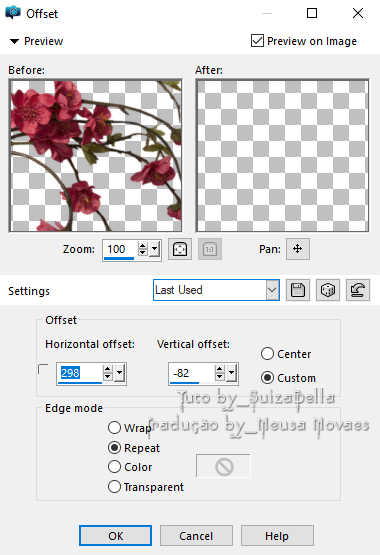Viewport: 380px width, 555px height.
Task: Open the Zoom slider dropdown arrow
Action: point(154,249)
